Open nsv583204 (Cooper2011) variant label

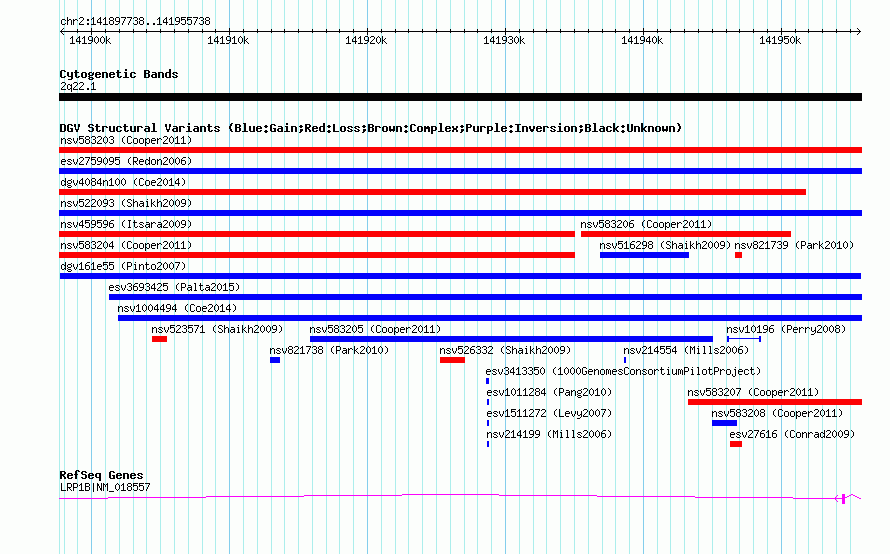(x=126, y=245)
